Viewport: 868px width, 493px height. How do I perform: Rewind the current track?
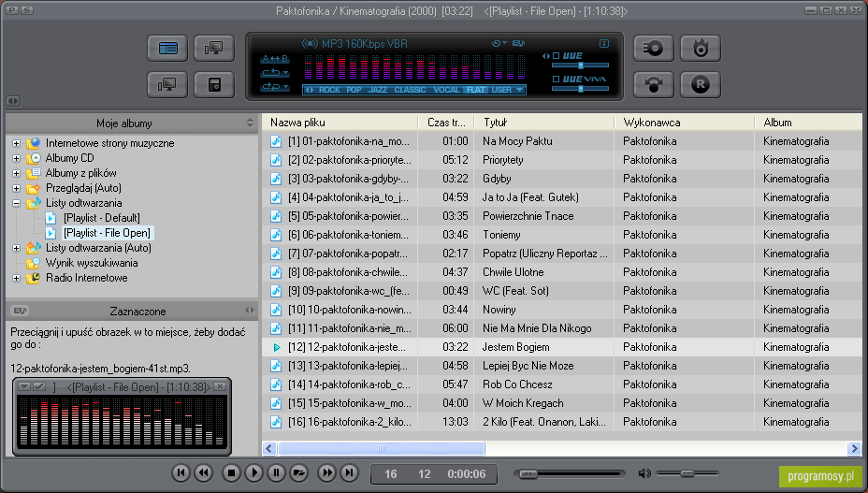(204, 473)
